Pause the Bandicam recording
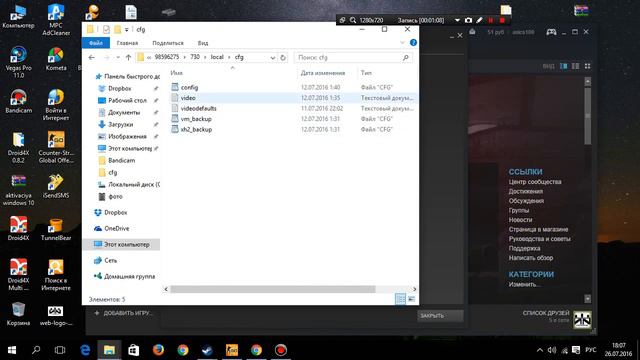This screenshot has height=360, width=640. click(x=491, y=20)
